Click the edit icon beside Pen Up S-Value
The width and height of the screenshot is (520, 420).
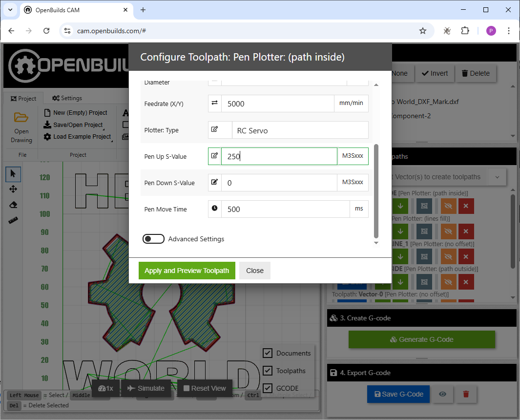tap(214, 156)
